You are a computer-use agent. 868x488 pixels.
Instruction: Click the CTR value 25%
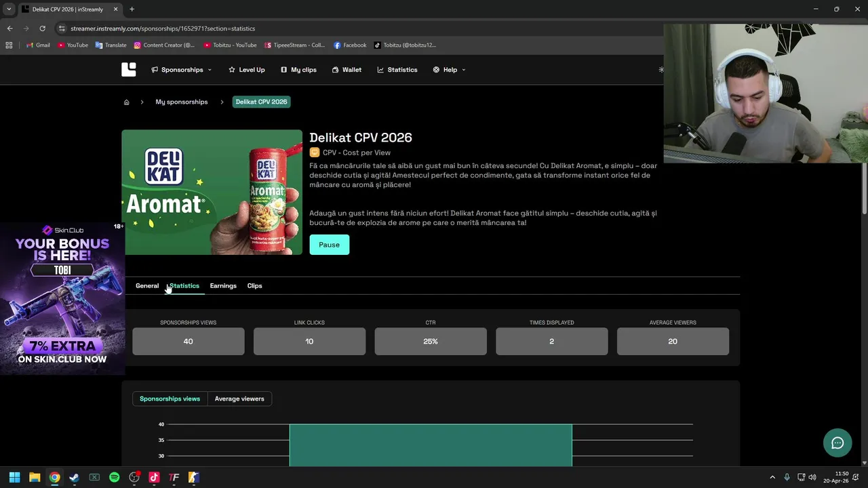(x=431, y=342)
